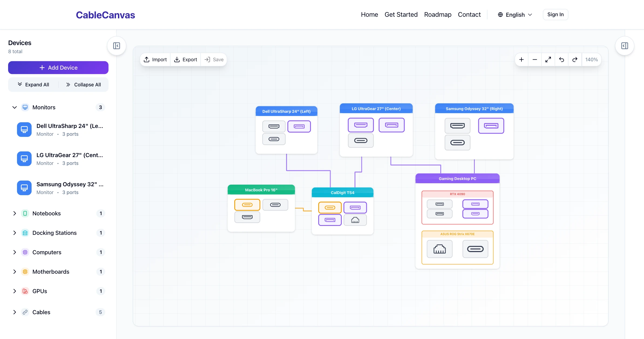Image resolution: width=644 pixels, height=339 pixels.
Task: Expand the Notebooks category
Action: 15,213
